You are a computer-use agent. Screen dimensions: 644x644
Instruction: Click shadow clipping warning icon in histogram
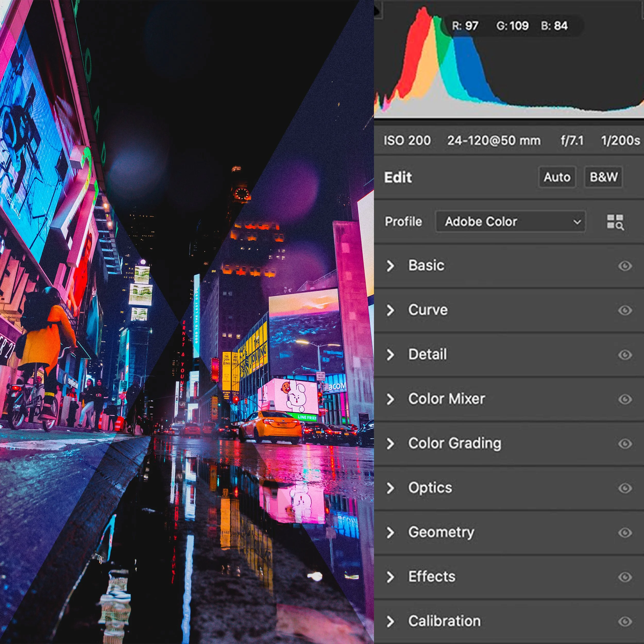pyautogui.click(x=378, y=11)
